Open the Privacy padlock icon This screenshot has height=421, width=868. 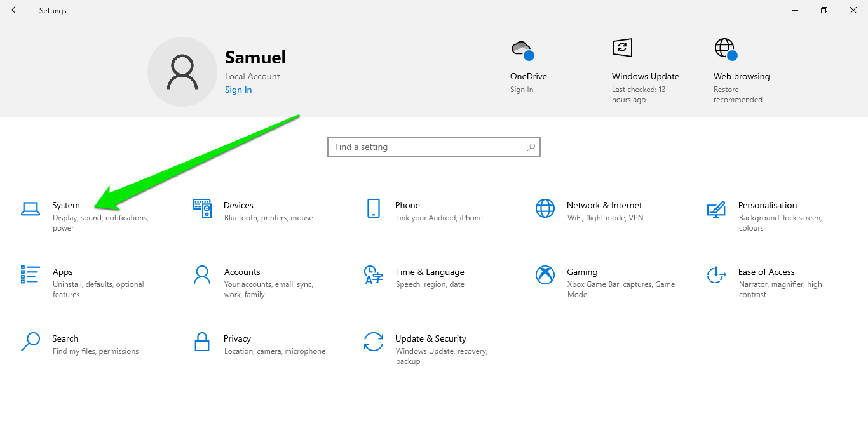click(x=202, y=342)
